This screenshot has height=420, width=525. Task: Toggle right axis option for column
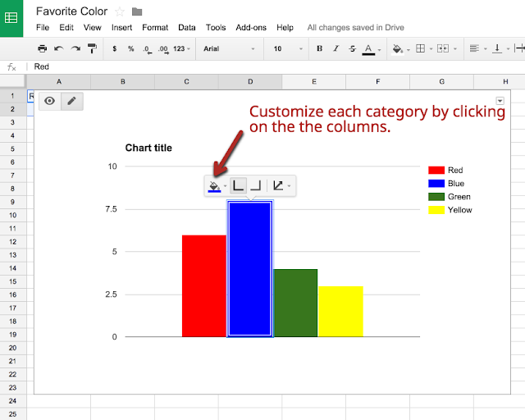coord(255,185)
